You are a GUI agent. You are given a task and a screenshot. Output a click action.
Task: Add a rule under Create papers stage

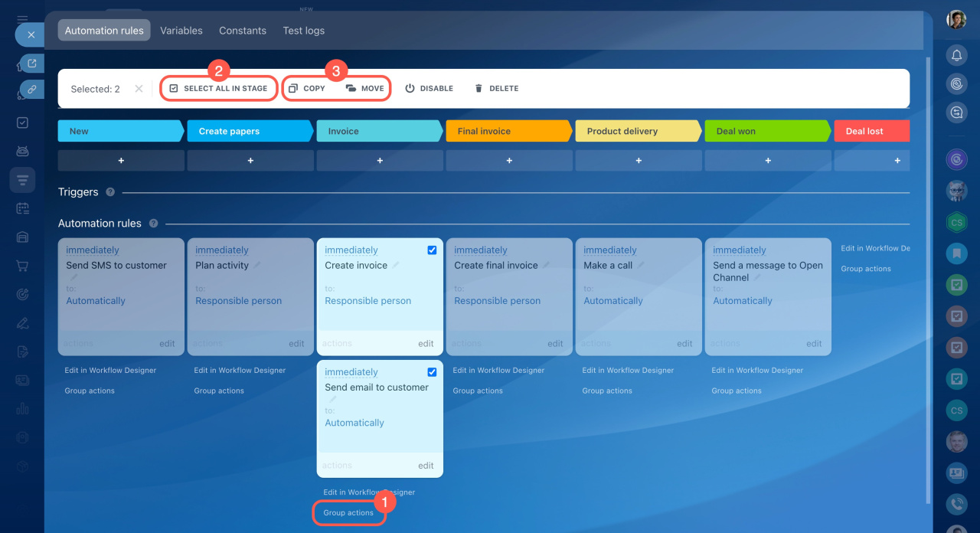250,161
